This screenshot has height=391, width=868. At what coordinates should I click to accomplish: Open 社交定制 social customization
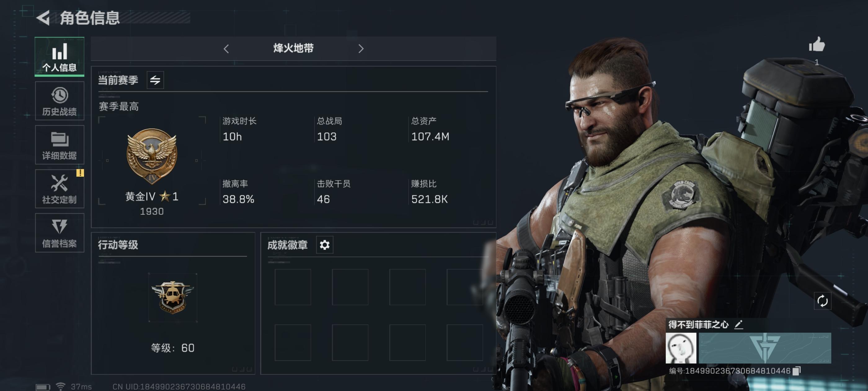coord(59,189)
